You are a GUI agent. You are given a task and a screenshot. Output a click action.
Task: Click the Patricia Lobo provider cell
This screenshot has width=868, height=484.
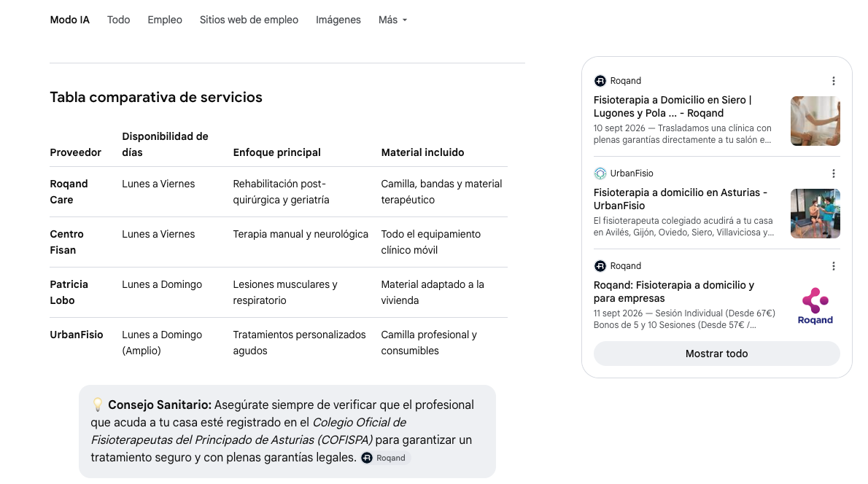69,292
